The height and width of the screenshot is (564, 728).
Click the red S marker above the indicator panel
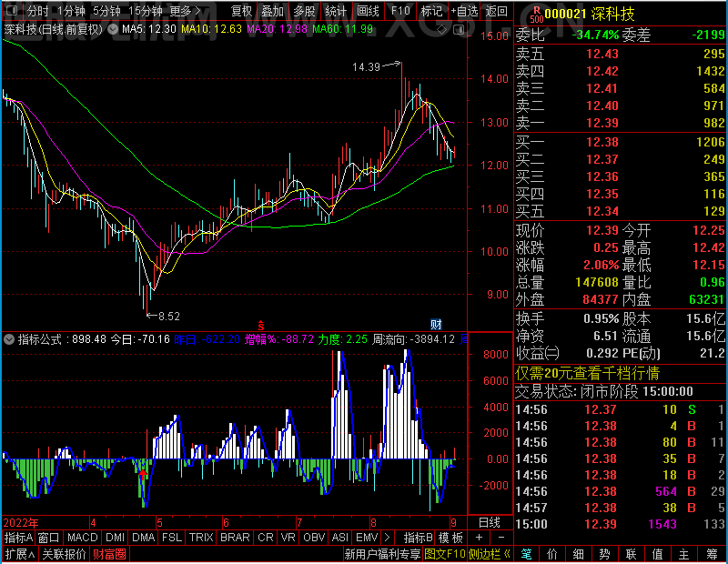[261, 325]
